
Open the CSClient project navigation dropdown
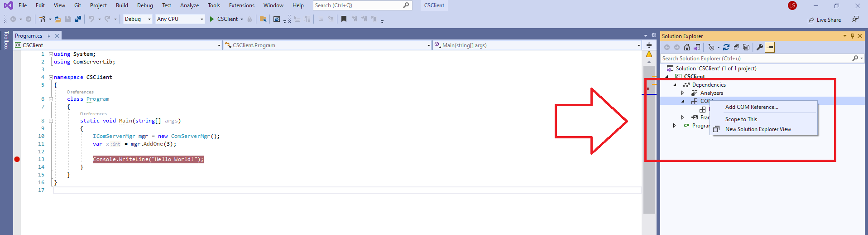[x=118, y=45]
